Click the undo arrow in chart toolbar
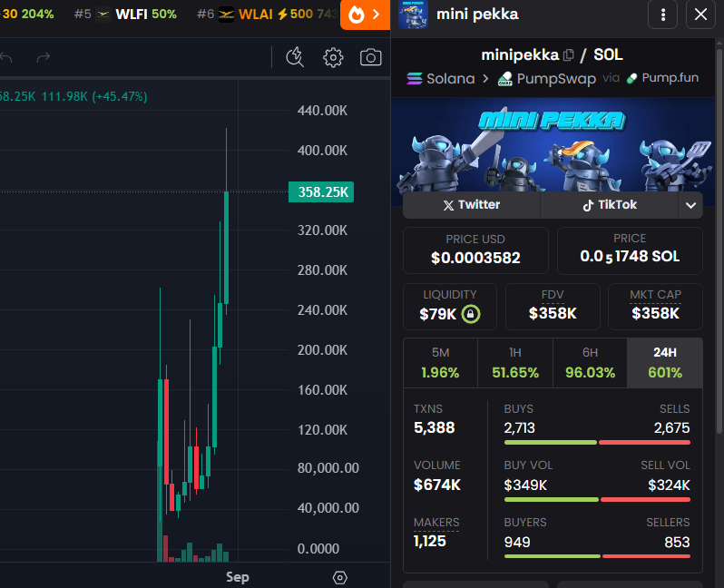The width and height of the screenshot is (724, 588). 6,58
